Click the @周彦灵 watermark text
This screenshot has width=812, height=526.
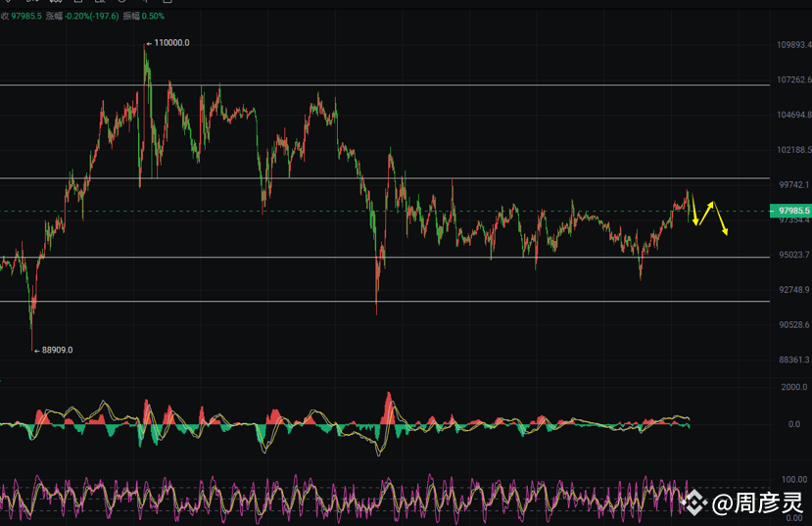click(757, 502)
